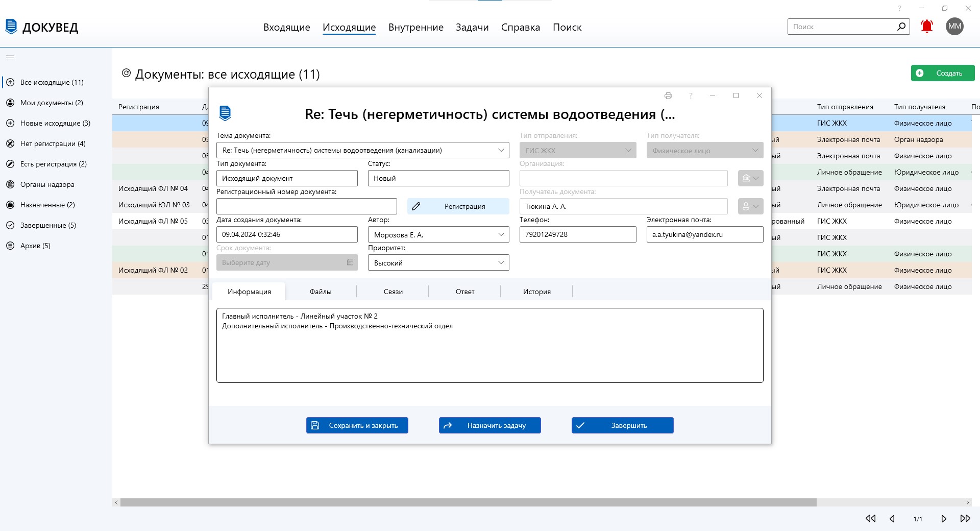The width and height of the screenshot is (980, 531).
Task: Click the Завершить button
Action: click(622, 425)
